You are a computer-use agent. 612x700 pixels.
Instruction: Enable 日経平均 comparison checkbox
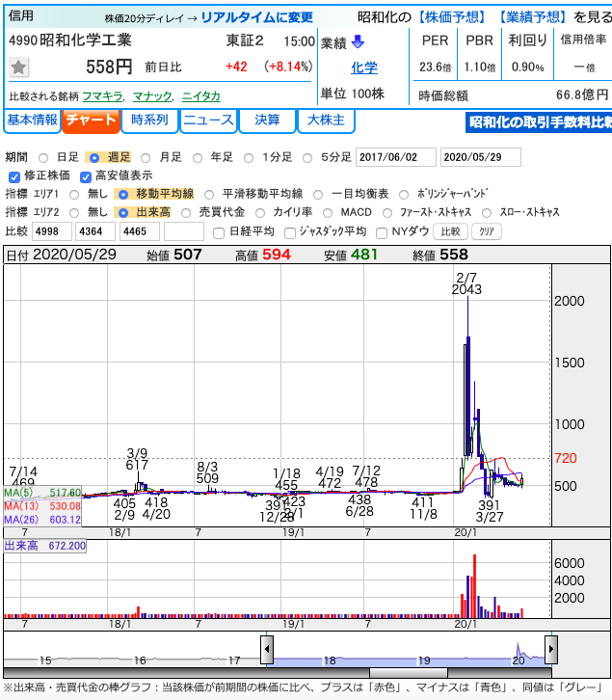click(219, 233)
